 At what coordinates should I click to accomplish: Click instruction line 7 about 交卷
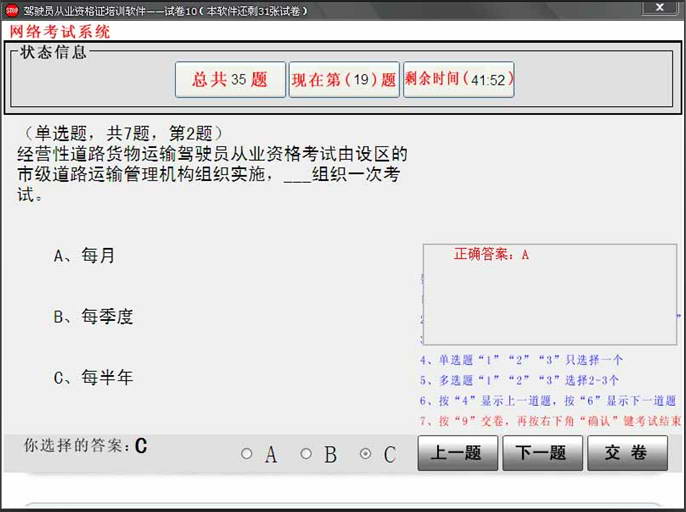[550, 421]
